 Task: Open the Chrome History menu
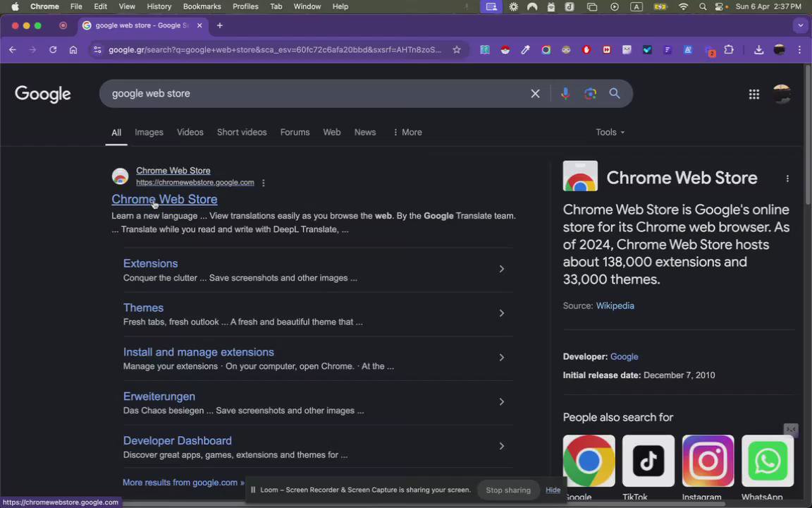(x=159, y=7)
